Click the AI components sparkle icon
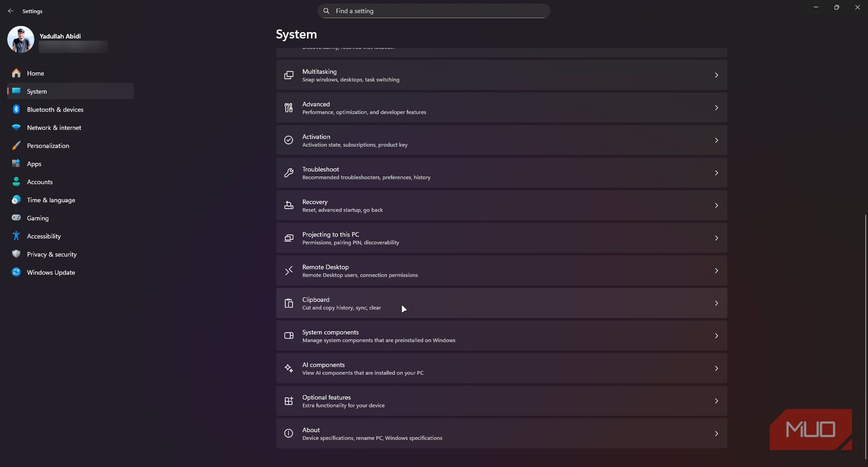Image resolution: width=868 pixels, height=467 pixels. point(288,368)
